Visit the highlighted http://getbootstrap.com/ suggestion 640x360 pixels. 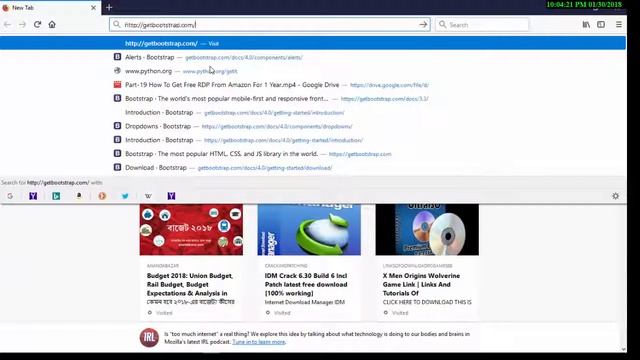click(x=313, y=43)
